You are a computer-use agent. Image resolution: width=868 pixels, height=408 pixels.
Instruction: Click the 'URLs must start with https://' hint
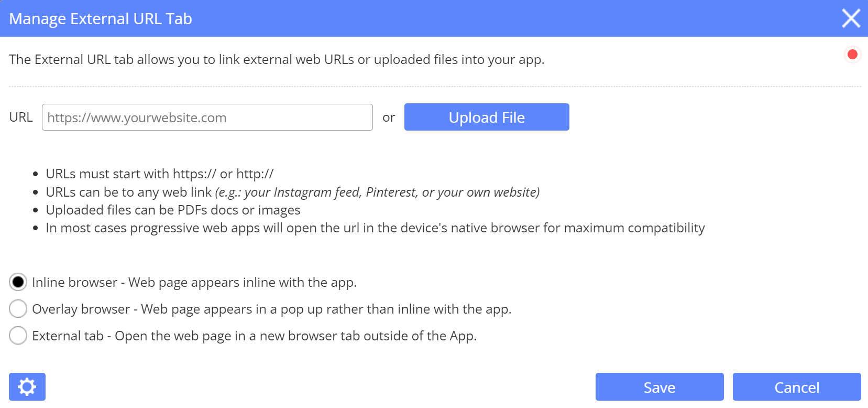(159, 174)
